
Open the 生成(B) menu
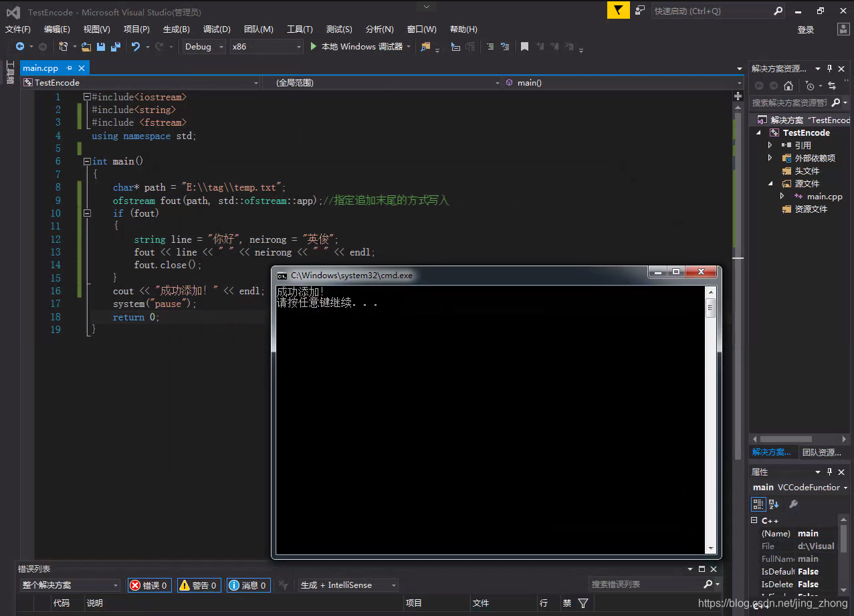coord(177,29)
